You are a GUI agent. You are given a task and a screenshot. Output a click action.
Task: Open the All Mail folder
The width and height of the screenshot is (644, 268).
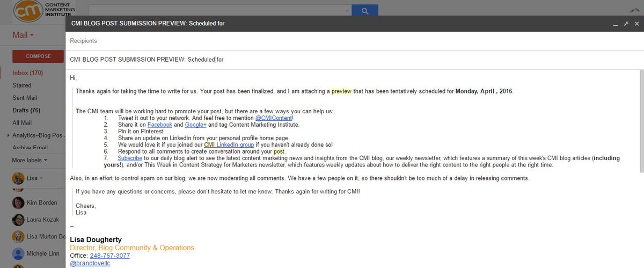click(22, 123)
